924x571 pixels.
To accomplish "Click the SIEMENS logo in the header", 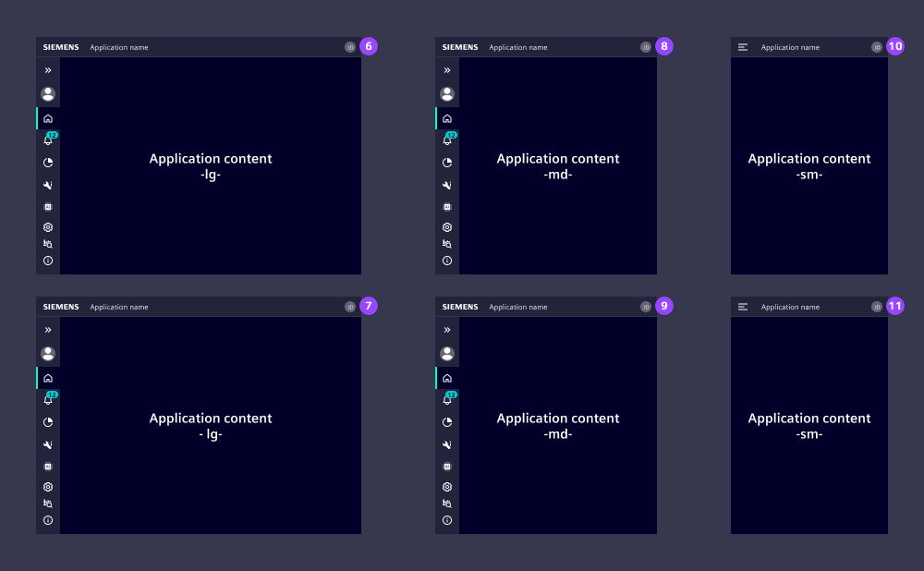I will tap(60, 46).
